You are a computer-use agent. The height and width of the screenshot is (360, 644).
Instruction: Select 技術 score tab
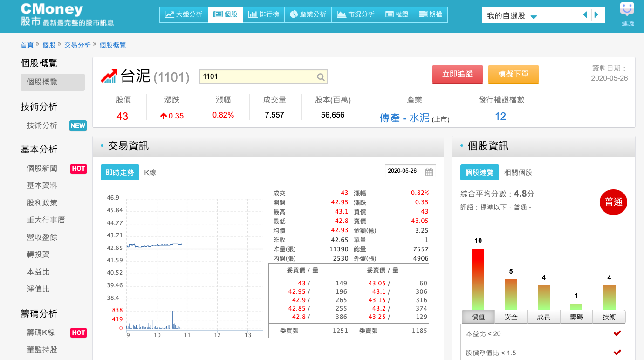pyautogui.click(x=609, y=317)
